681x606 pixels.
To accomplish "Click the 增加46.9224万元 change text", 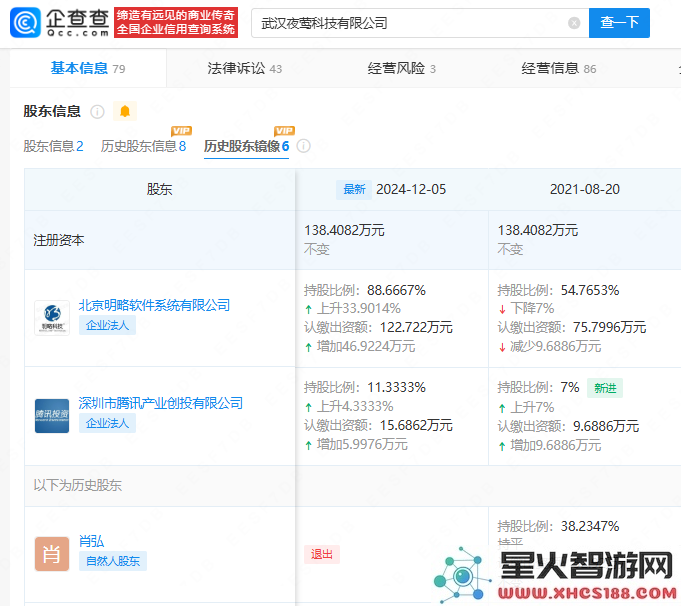I will [x=366, y=346].
